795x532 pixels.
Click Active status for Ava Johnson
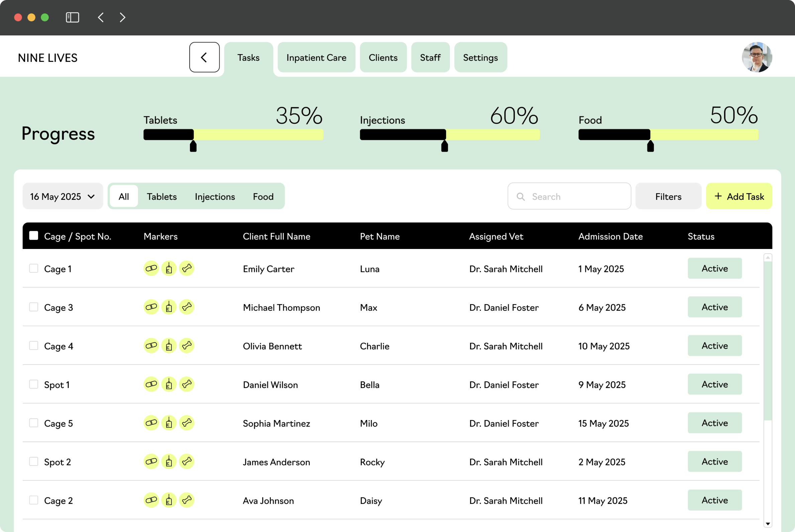[x=715, y=501]
